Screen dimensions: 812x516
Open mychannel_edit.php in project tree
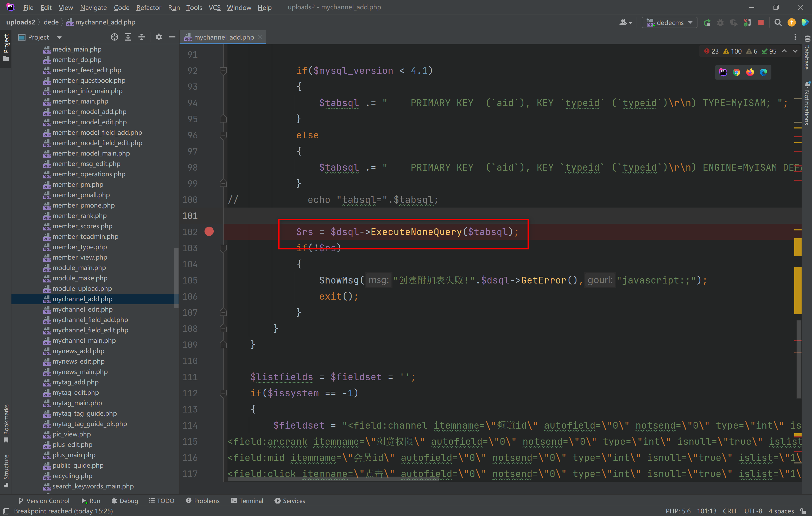82,309
